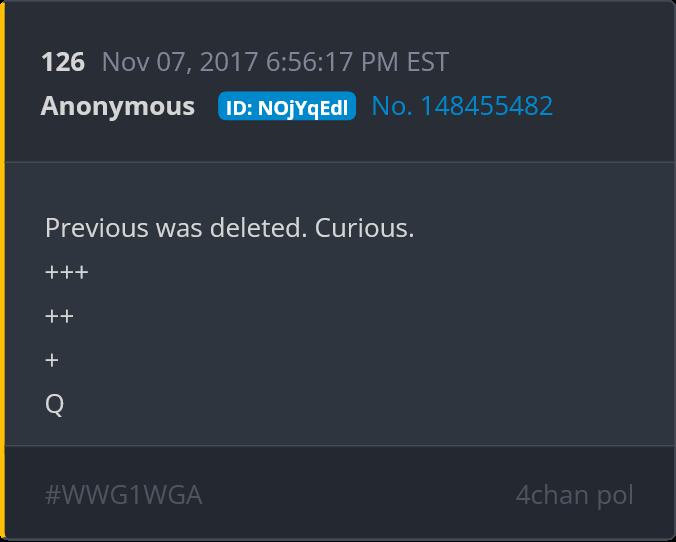Click 'pol' board name in footer
This screenshot has width=676, height=542.
pos(615,496)
